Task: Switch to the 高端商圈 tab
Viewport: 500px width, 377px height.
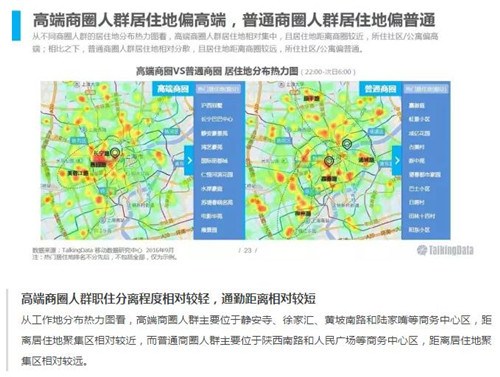Action: [x=173, y=89]
